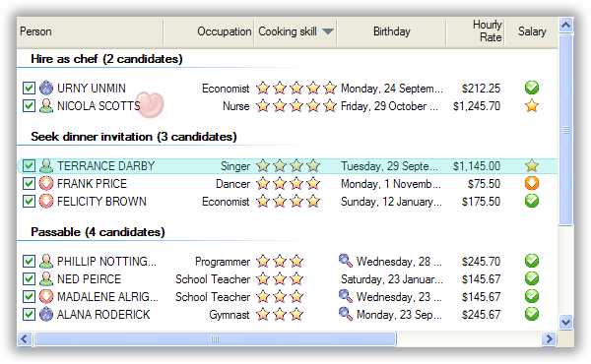Click the $75.50 hourly rate
The width and height of the screenshot is (591, 364).
[484, 184]
